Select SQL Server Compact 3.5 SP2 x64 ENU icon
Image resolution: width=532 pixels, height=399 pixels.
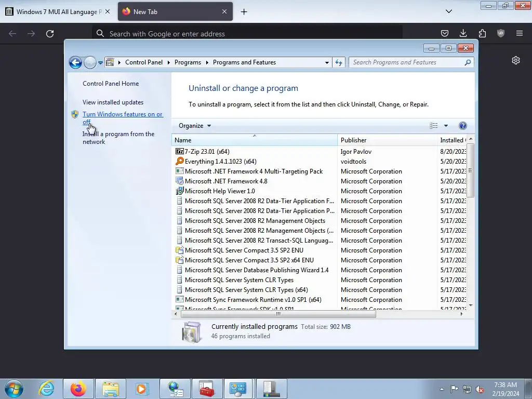pos(179,260)
